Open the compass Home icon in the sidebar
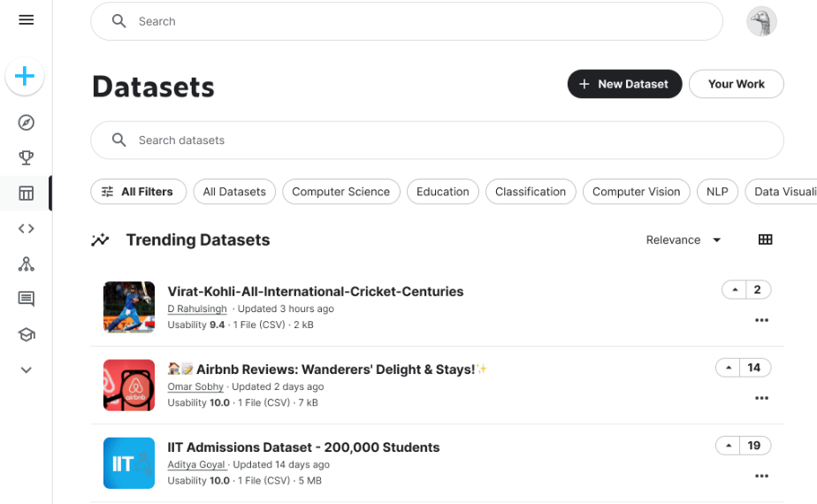 (x=26, y=123)
